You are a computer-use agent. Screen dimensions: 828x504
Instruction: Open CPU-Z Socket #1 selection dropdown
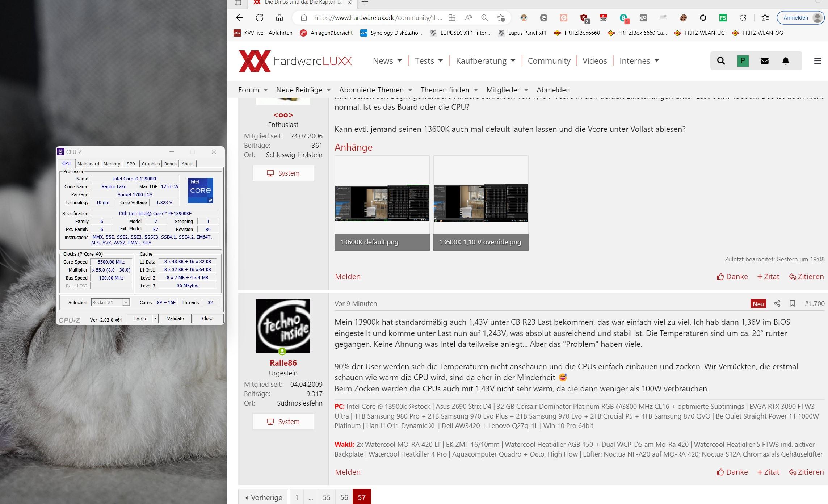coord(110,302)
